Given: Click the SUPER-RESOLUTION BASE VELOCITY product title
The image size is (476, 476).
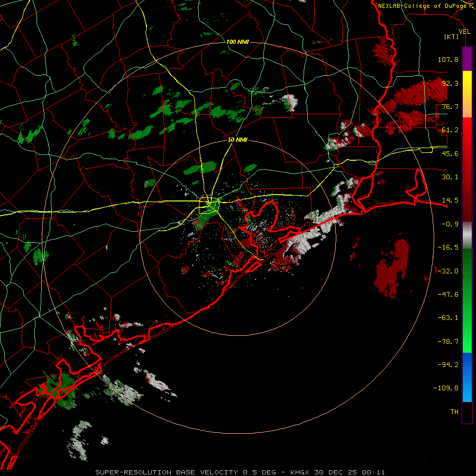Looking at the screenshot, I should 167,472.
